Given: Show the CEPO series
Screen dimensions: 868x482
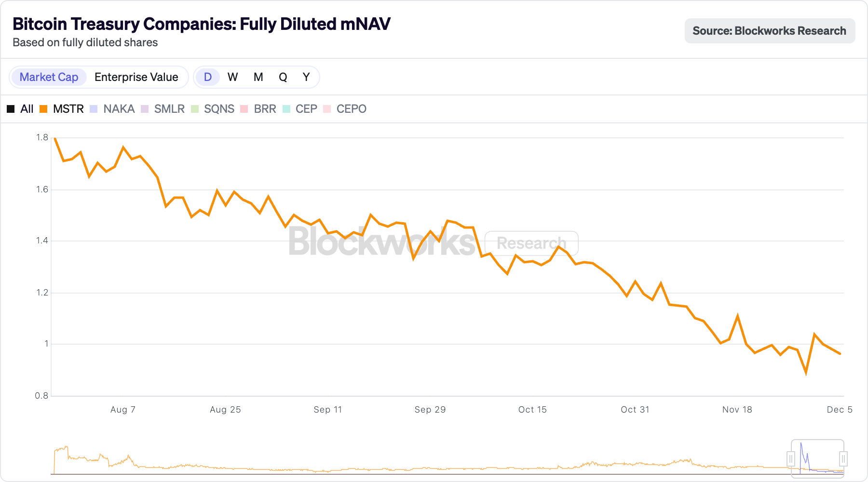Looking at the screenshot, I should pyautogui.click(x=345, y=109).
